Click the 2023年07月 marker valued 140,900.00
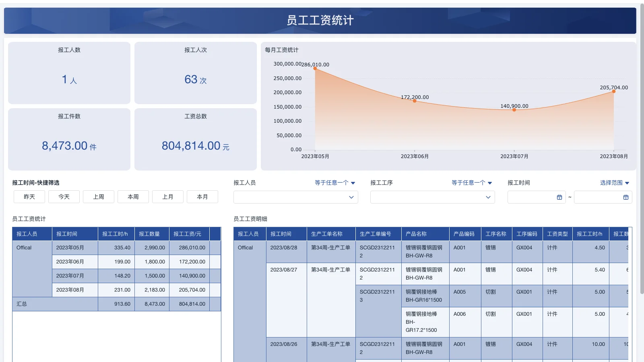This screenshot has height=362, width=644. pos(514,109)
